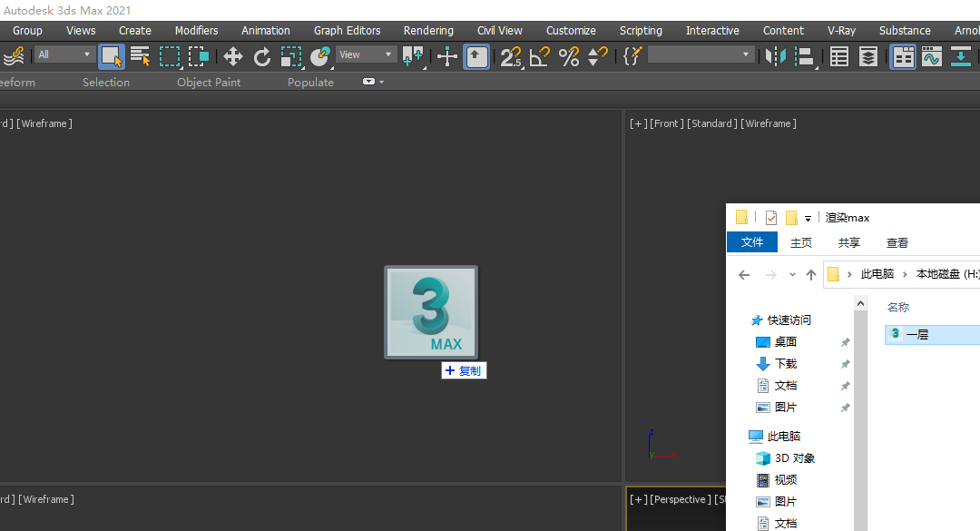Open the View reference coordinate dropdown

[367, 55]
